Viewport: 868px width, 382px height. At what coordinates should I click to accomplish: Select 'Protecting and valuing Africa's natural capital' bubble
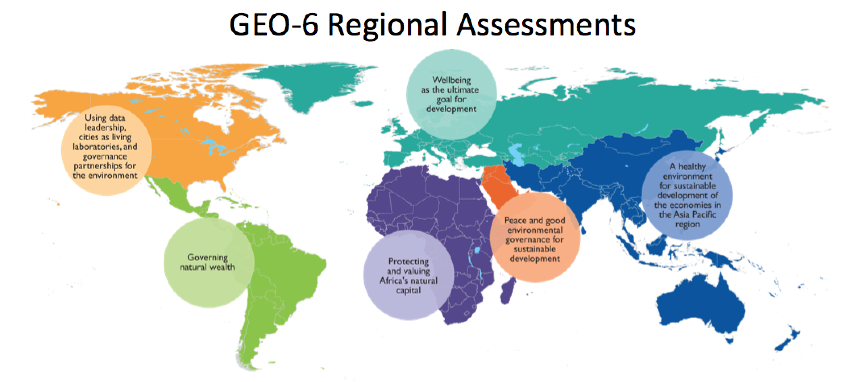[408, 276]
